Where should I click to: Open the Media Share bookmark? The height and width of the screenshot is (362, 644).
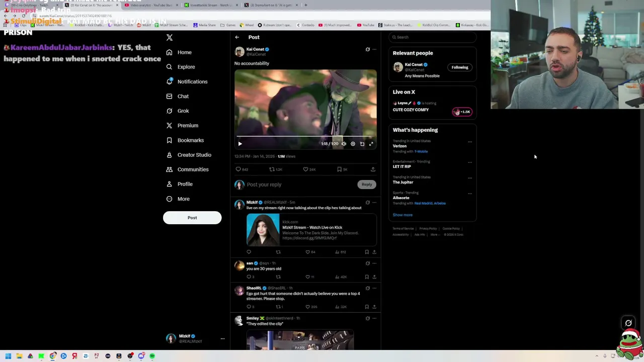(204, 25)
